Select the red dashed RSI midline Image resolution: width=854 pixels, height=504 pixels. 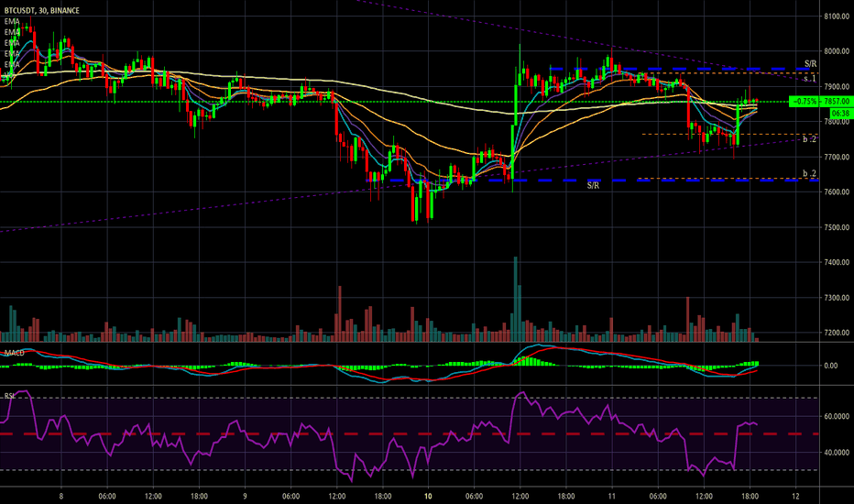pos(410,433)
